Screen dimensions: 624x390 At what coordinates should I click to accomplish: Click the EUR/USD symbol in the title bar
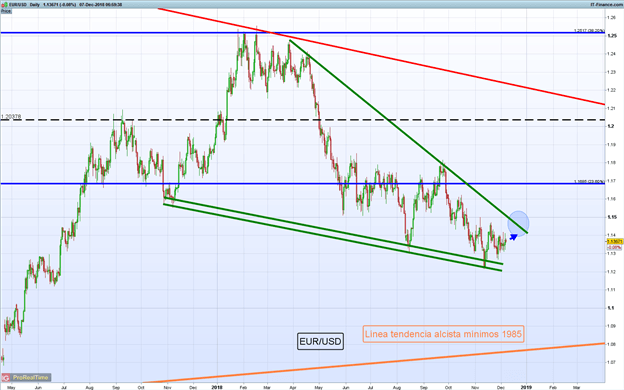(17, 5)
